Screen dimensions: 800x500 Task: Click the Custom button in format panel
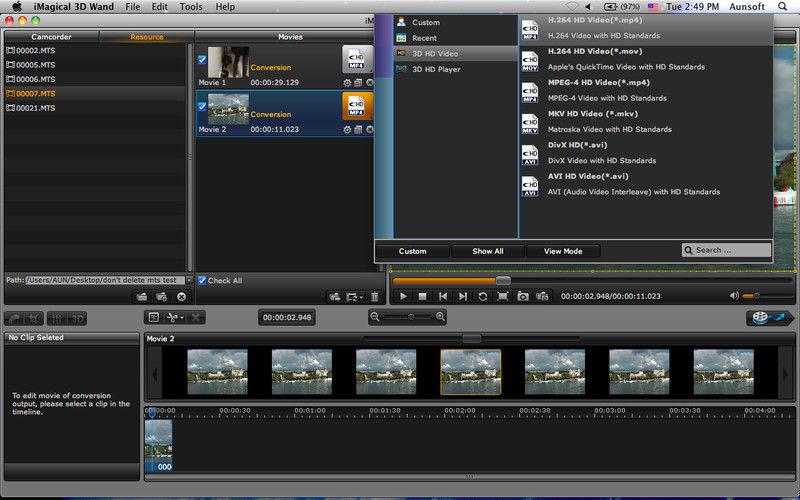pos(412,251)
